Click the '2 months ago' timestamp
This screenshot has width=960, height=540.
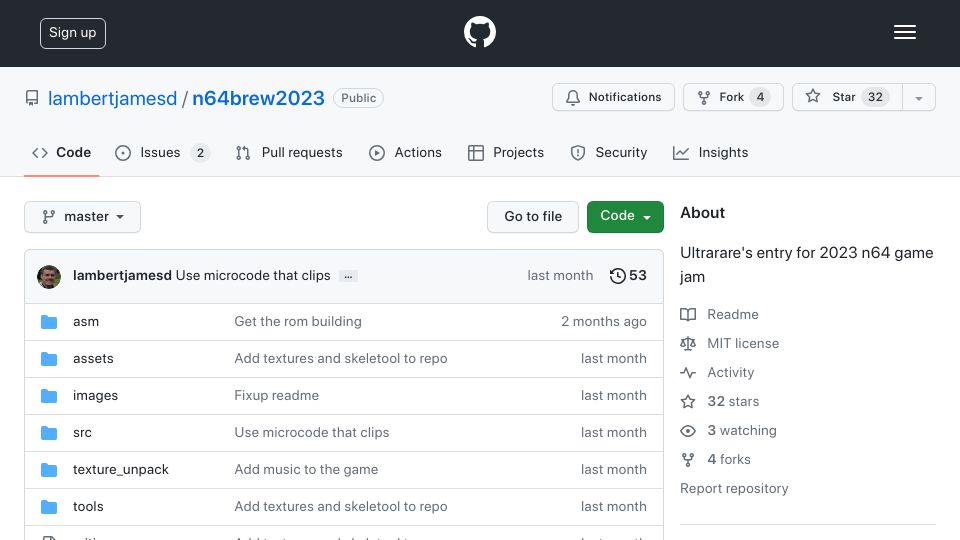click(604, 321)
